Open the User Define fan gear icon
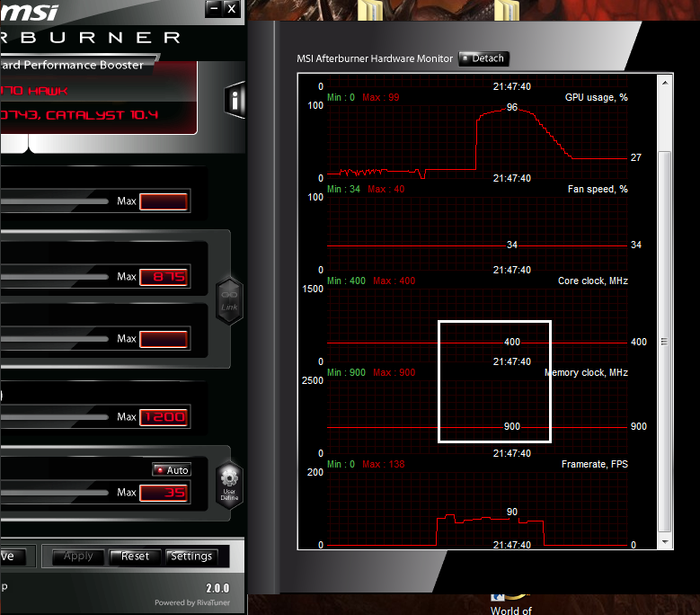Image resolution: width=700 pixels, height=615 pixels. click(x=229, y=486)
